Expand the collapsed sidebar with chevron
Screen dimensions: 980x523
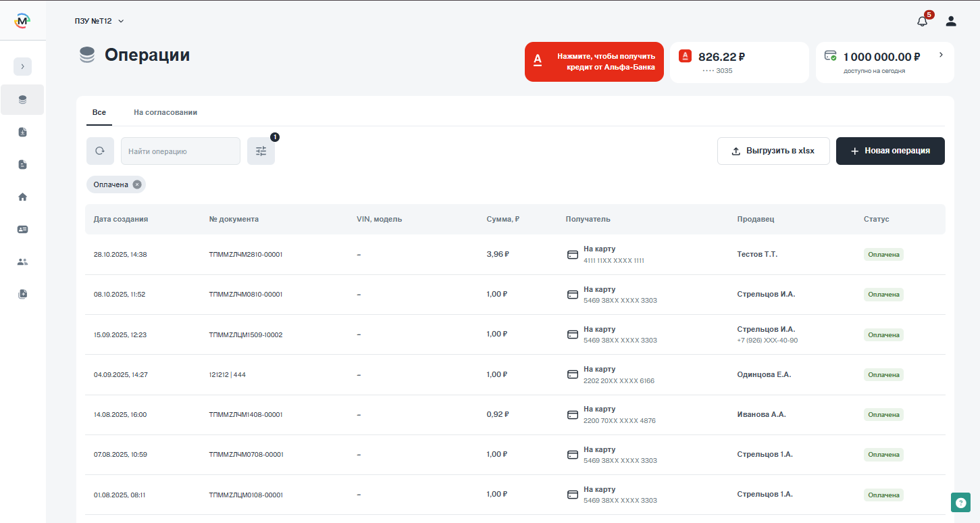[22, 66]
